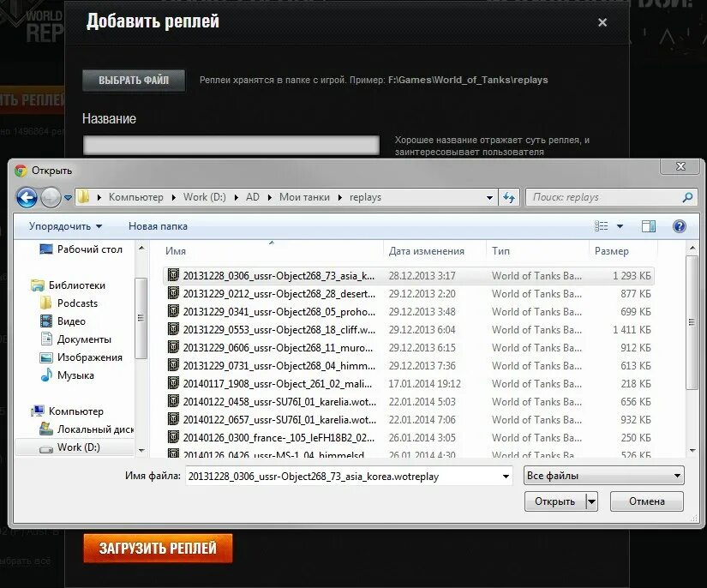Open recent locations dropdown arrow
The width and height of the screenshot is (707, 588).
coord(68,197)
